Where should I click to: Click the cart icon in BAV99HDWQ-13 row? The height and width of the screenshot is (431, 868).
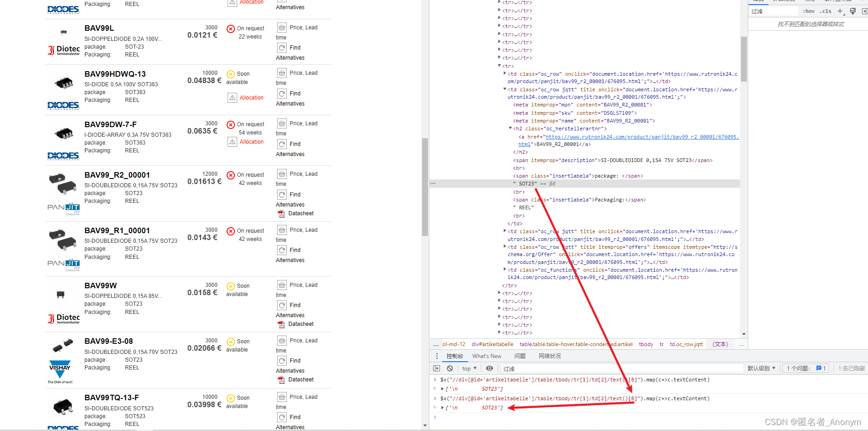pos(282,73)
